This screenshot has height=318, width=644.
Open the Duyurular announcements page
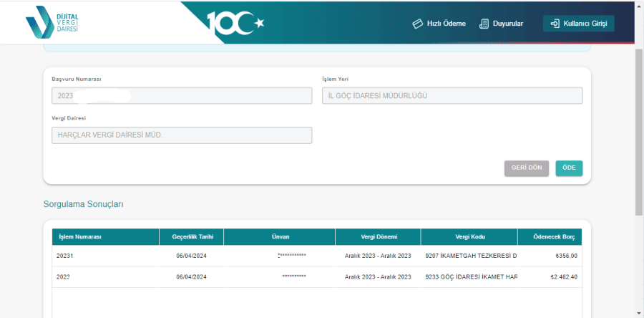click(x=501, y=24)
